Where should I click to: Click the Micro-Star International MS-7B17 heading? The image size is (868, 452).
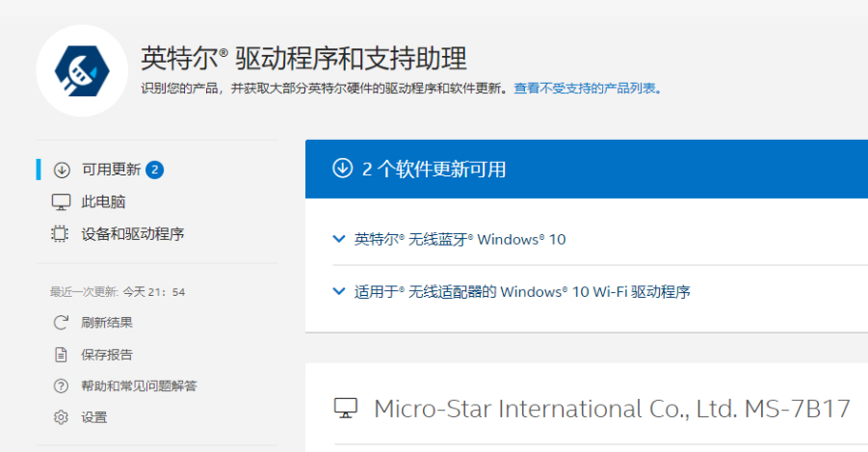(x=612, y=409)
